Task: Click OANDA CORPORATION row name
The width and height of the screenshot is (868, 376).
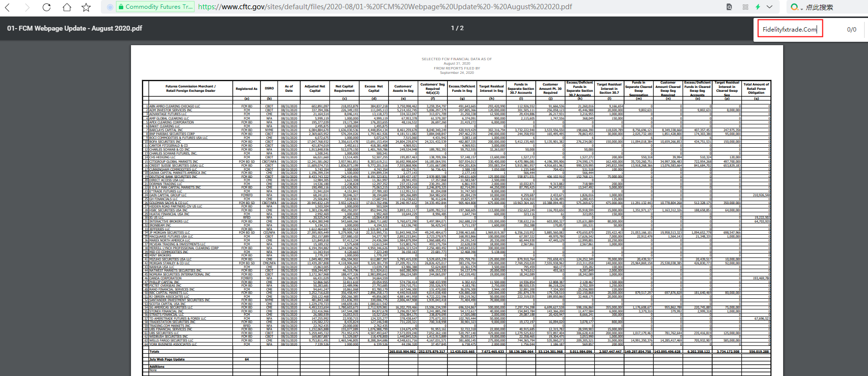Action: (165, 278)
